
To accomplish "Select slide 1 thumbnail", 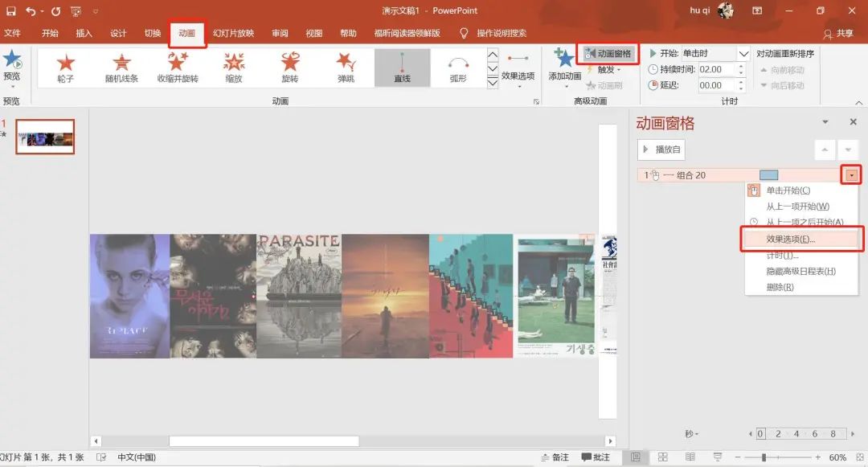I will [x=45, y=137].
